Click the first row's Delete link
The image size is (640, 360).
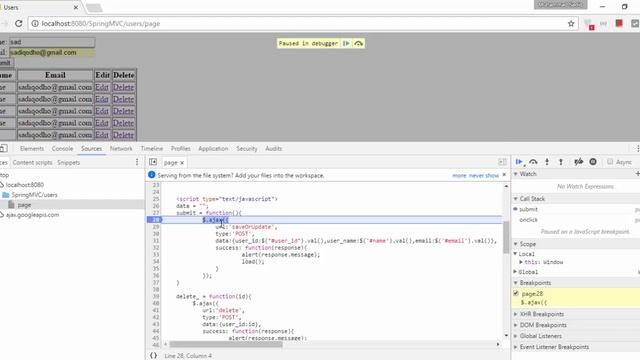[123, 87]
